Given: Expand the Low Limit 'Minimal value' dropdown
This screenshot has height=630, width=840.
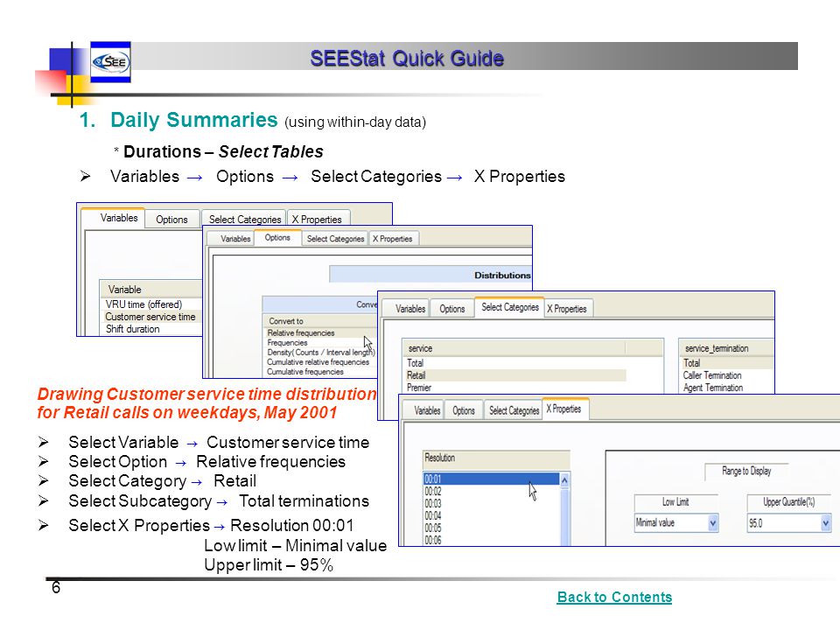Looking at the screenshot, I should 713,523.
